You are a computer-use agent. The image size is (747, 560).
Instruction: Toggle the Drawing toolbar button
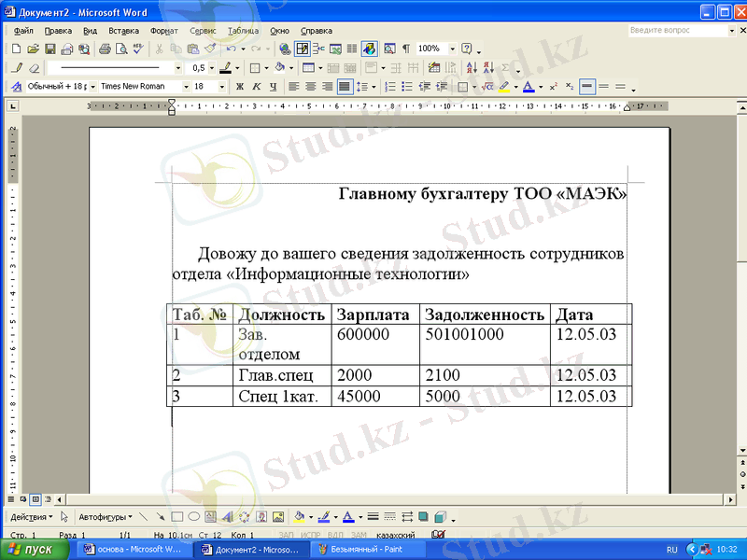(x=369, y=49)
